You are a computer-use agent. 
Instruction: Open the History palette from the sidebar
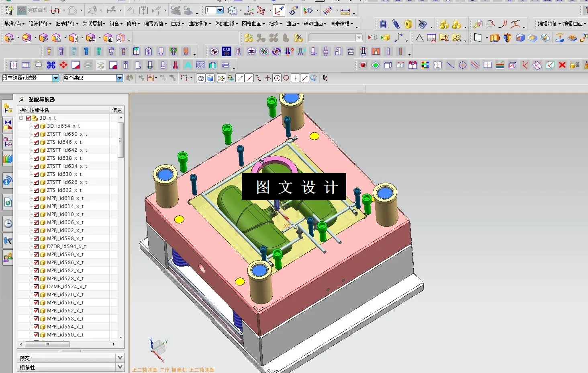point(8,224)
